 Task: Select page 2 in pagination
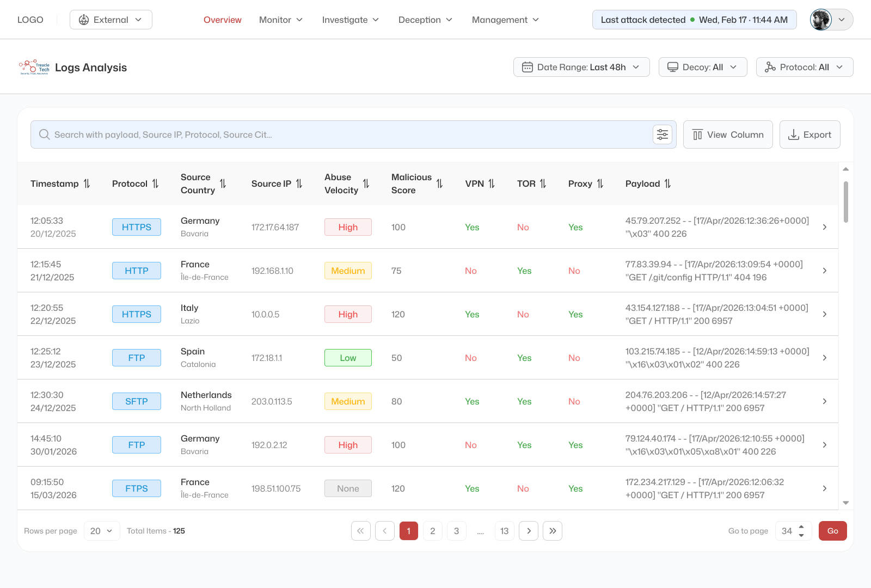point(433,531)
